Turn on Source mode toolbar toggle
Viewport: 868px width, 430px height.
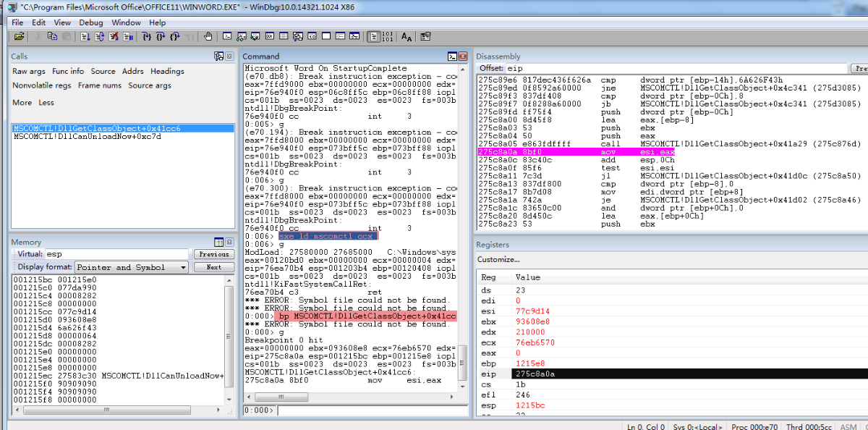pyautogui.click(x=374, y=36)
